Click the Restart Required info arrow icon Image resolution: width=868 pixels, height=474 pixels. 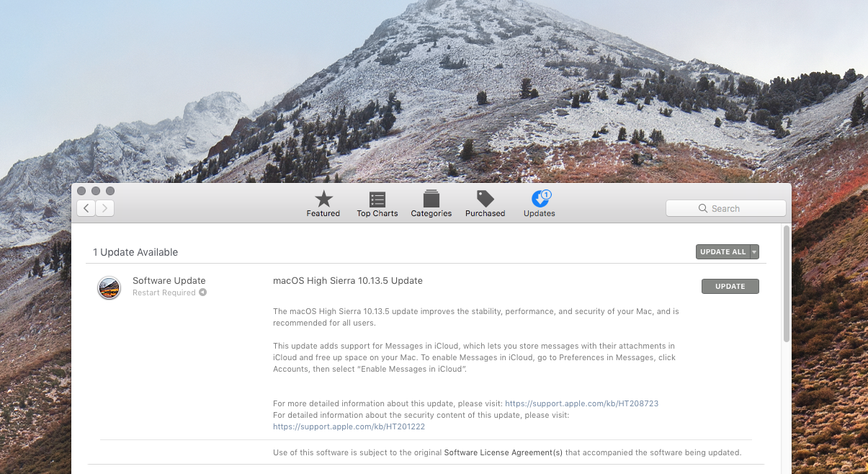point(203,292)
